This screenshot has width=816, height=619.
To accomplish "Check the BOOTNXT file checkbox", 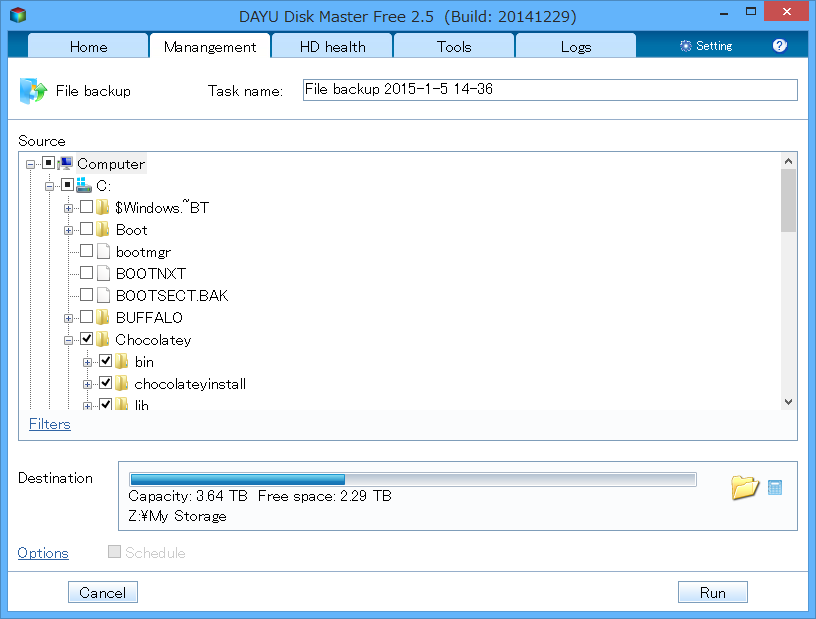I will pos(86,273).
